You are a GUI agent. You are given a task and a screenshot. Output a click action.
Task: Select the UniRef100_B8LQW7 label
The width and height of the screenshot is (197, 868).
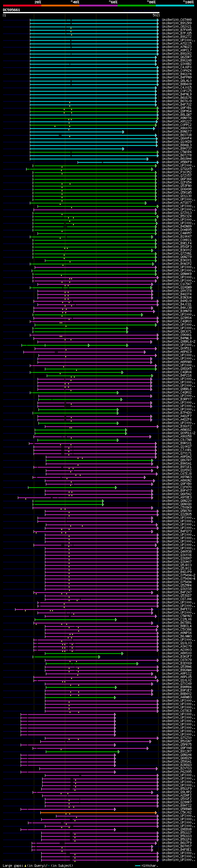point(177,115)
